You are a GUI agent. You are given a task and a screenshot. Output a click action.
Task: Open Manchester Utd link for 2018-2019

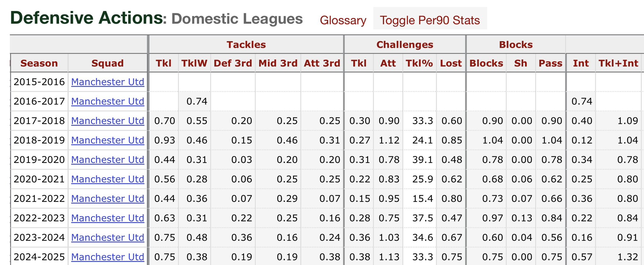pyautogui.click(x=108, y=140)
